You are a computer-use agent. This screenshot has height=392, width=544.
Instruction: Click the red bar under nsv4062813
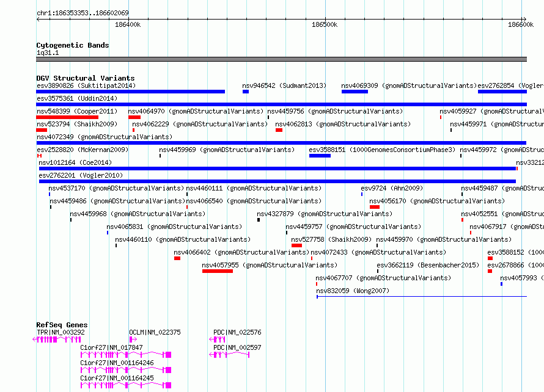coord(279,130)
